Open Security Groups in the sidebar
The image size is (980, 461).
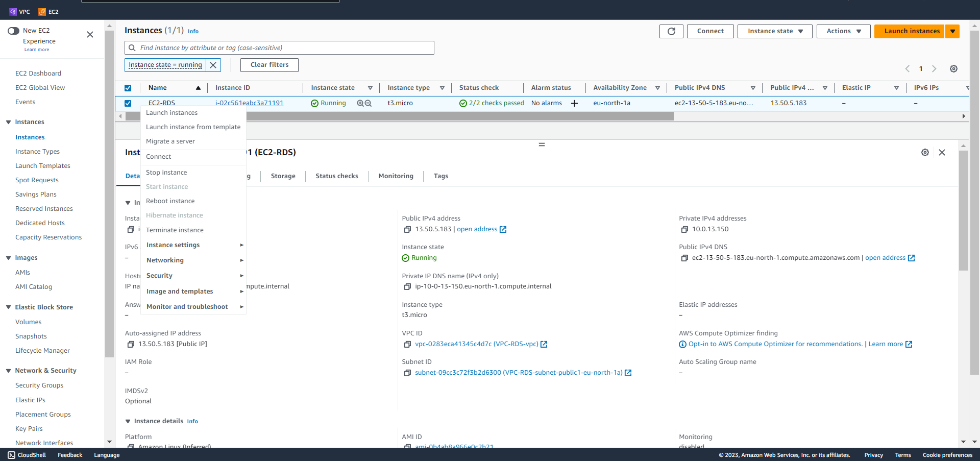pos(39,385)
